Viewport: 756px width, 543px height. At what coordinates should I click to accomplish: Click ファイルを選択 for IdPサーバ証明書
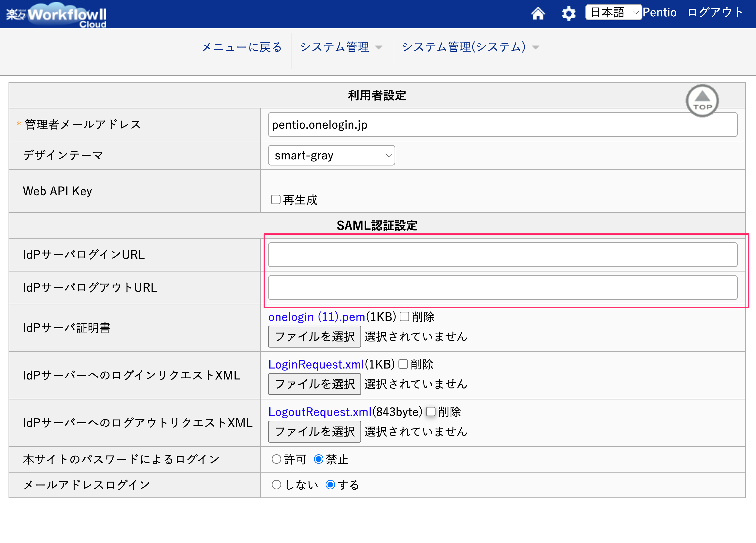pyautogui.click(x=314, y=337)
